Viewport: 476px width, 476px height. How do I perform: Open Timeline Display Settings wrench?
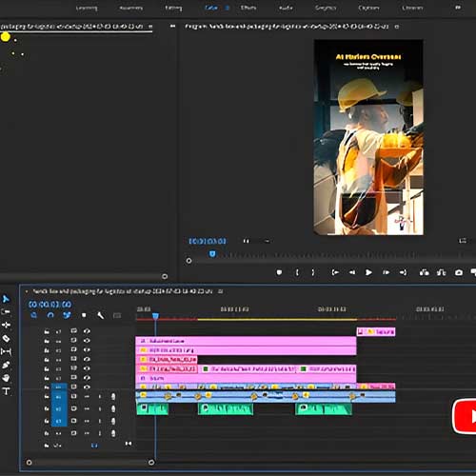point(101,315)
